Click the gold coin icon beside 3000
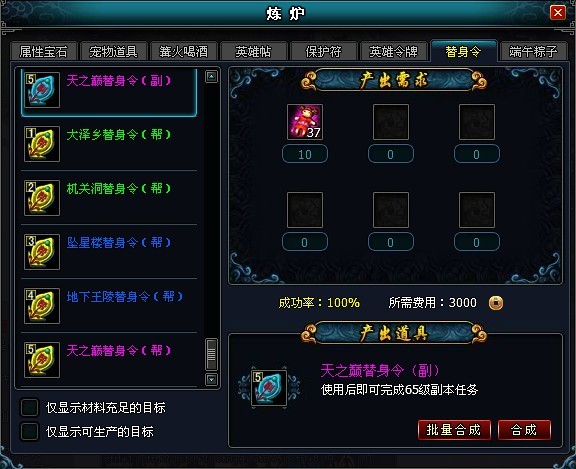This screenshot has width=576, height=469. click(x=496, y=303)
